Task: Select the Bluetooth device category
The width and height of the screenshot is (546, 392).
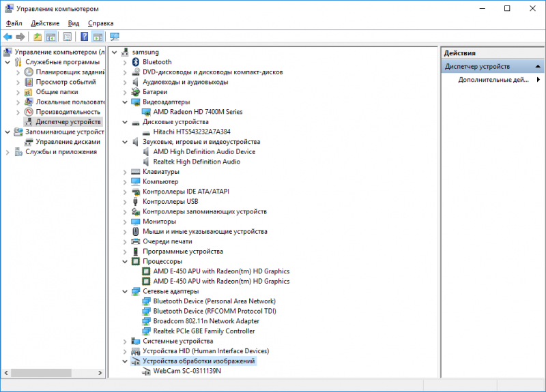Action: tap(156, 62)
